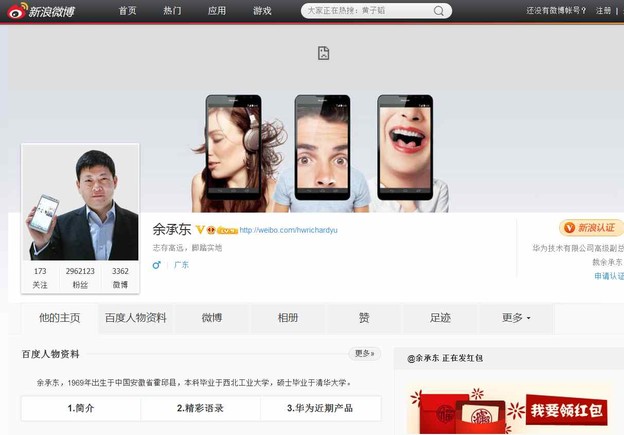Click the orange member badge icon
Image resolution: width=624 pixels, height=435 pixels.
(x=211, y=230)
